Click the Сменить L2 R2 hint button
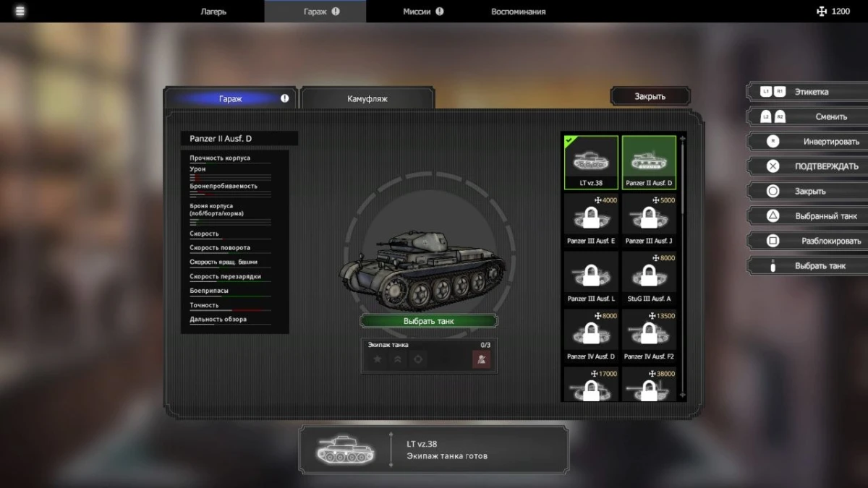This screenshot has height=488, width=868. [806, 116]
